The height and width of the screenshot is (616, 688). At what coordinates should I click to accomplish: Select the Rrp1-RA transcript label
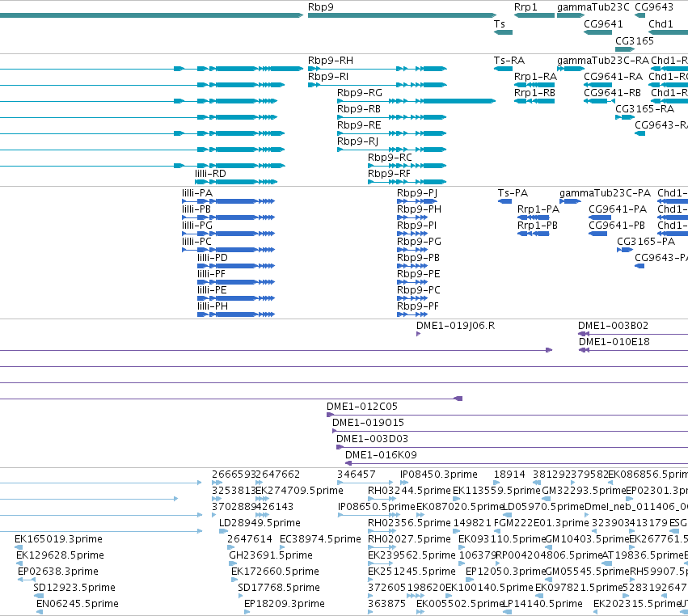click(535, 76)
